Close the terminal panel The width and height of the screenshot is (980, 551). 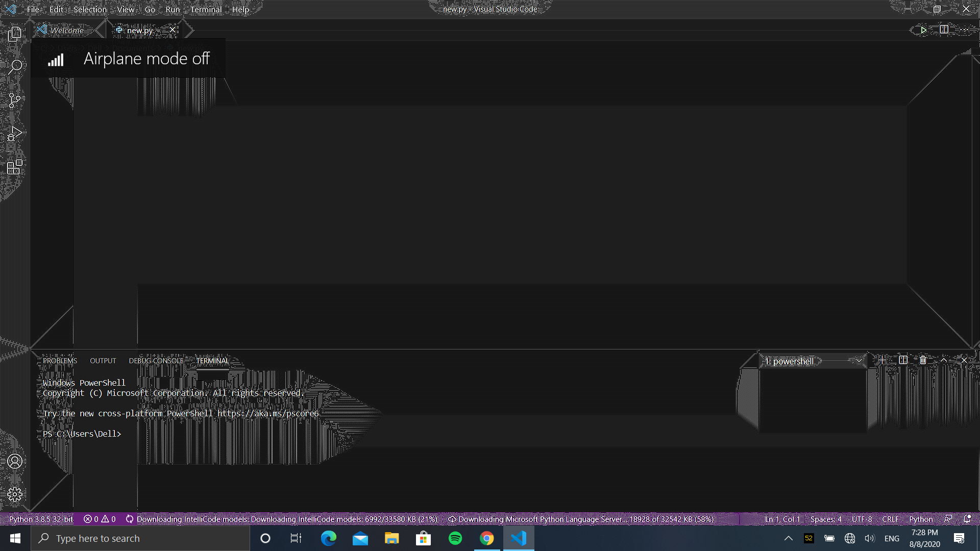[x=964, y=360]
